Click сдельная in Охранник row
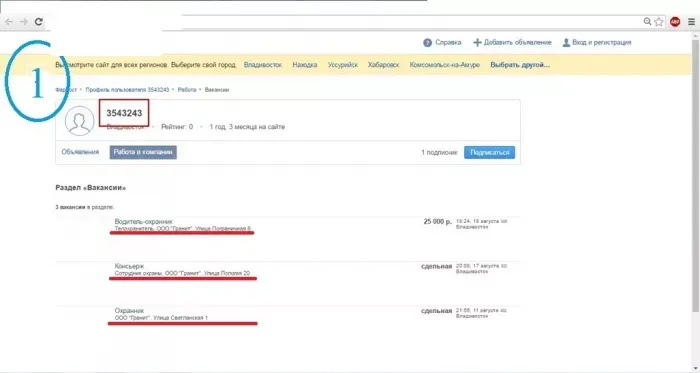This screenshot has width=700, height=373. [437, 311]
